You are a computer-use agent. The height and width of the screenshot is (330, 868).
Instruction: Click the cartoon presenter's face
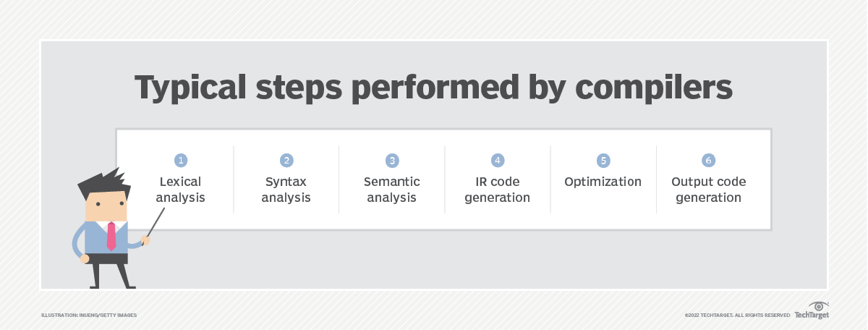106,207
